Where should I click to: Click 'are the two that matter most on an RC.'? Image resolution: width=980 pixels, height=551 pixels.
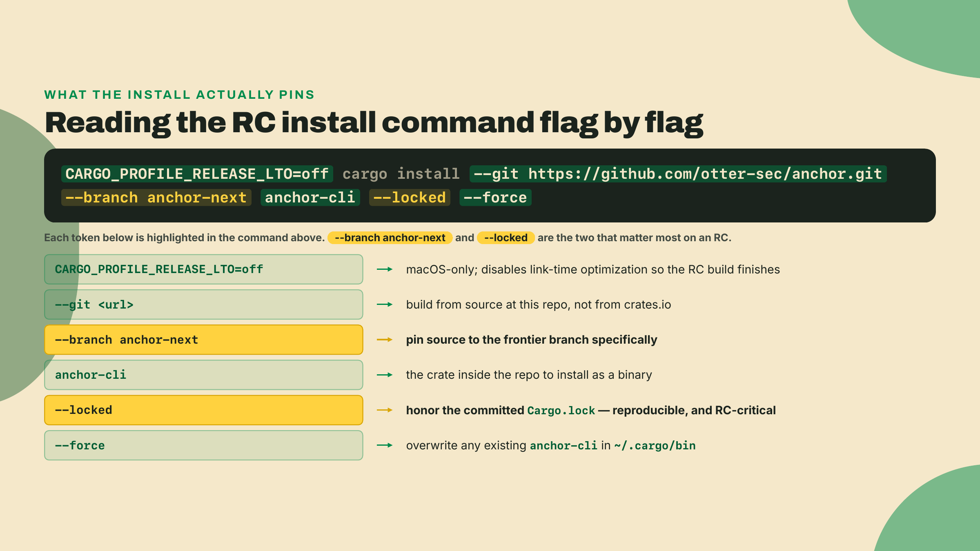click(x=635, y=238)
